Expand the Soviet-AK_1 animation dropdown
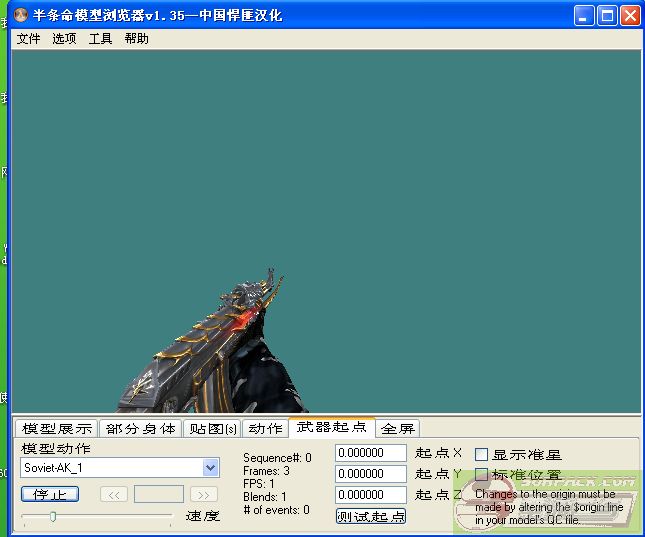 pyautogui.click(x=210, y=468)
